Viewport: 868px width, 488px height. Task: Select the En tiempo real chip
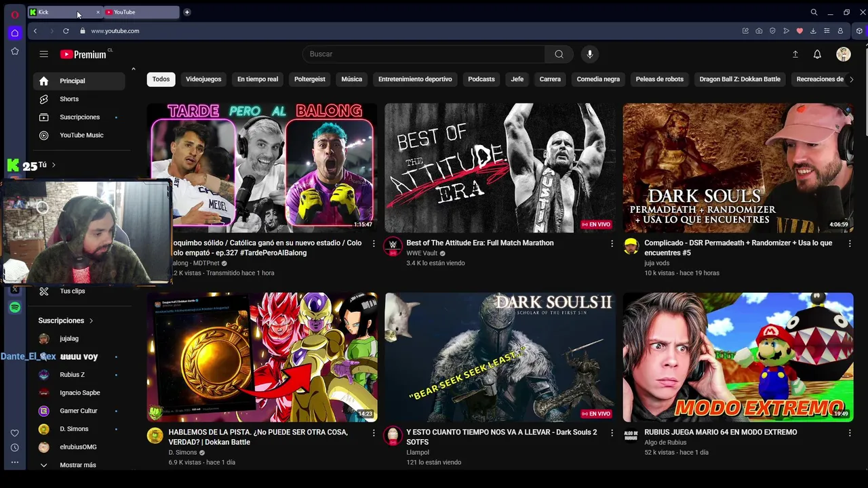pyautogui.click(x=258, y=79)
